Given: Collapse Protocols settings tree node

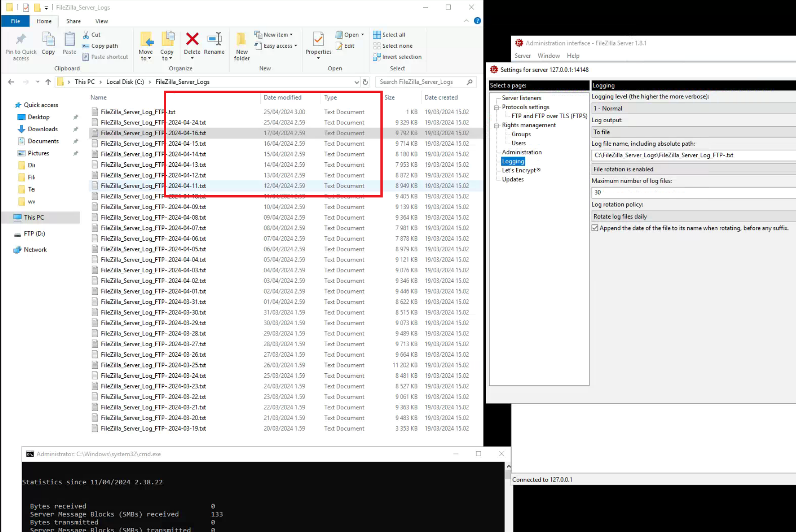Looking at the screenshot, I should tap(496, 107).
